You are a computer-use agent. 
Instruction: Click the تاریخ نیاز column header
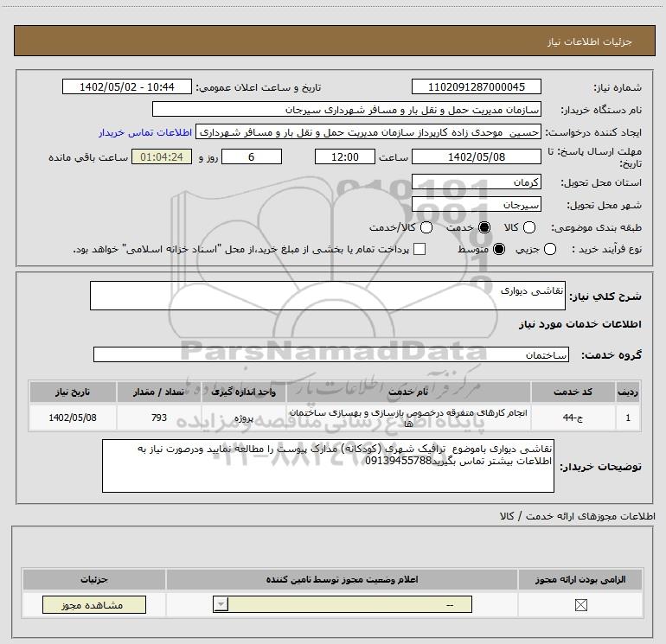73,392
